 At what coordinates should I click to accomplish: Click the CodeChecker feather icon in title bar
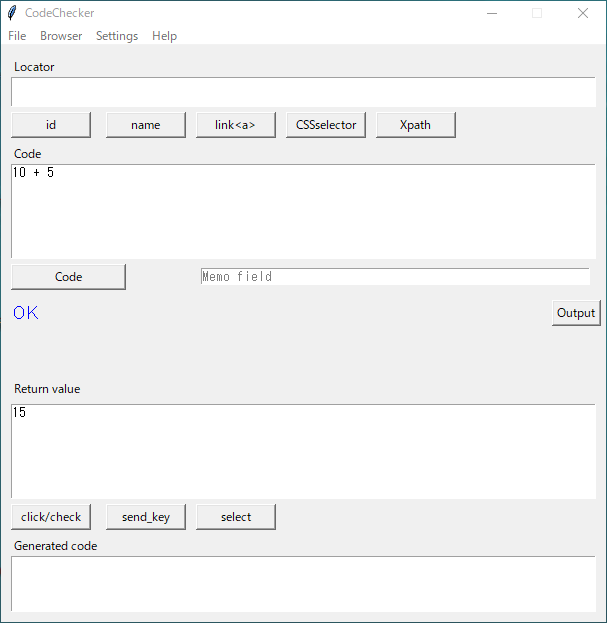tap(12, 13)
